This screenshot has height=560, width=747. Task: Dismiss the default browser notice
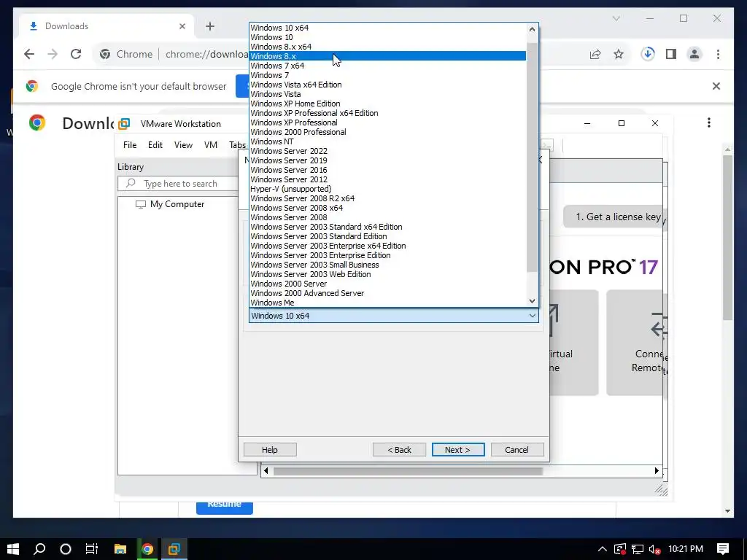tap(716, 86)
